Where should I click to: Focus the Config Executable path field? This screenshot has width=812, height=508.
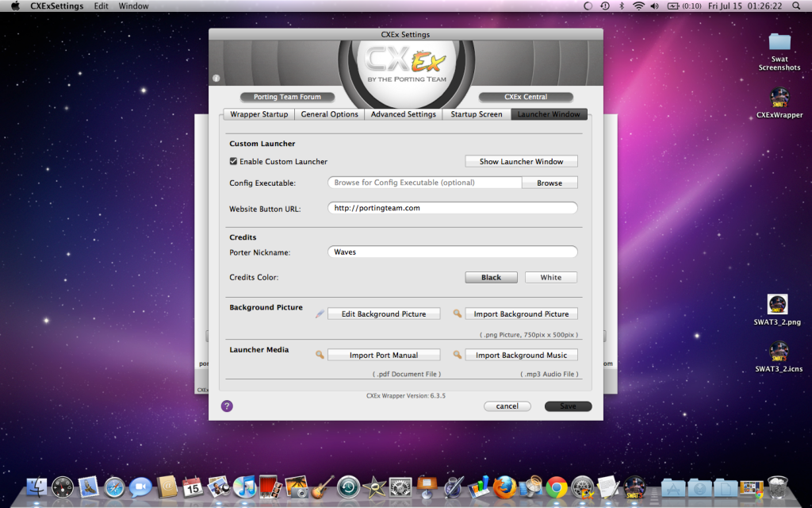425,183
